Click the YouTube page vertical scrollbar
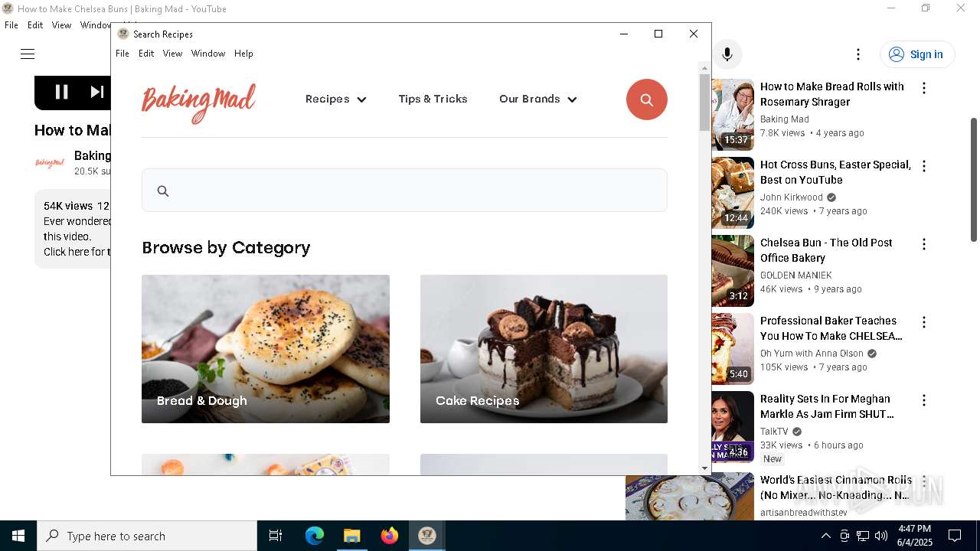 974,180
